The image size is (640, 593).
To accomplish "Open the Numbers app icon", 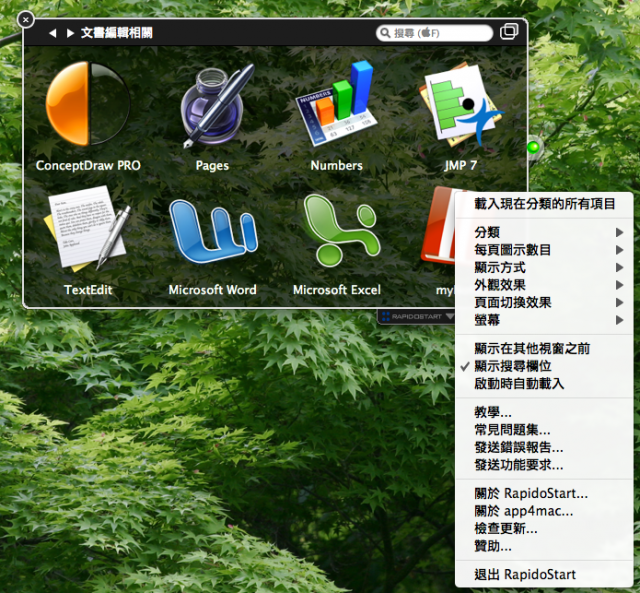I will [336, 103].
